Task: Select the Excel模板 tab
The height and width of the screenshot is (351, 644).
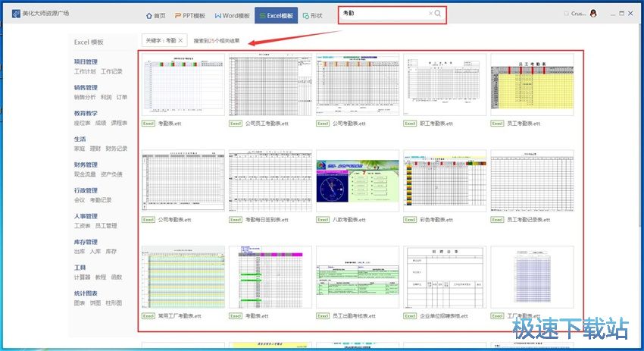Action: [276, 16]
